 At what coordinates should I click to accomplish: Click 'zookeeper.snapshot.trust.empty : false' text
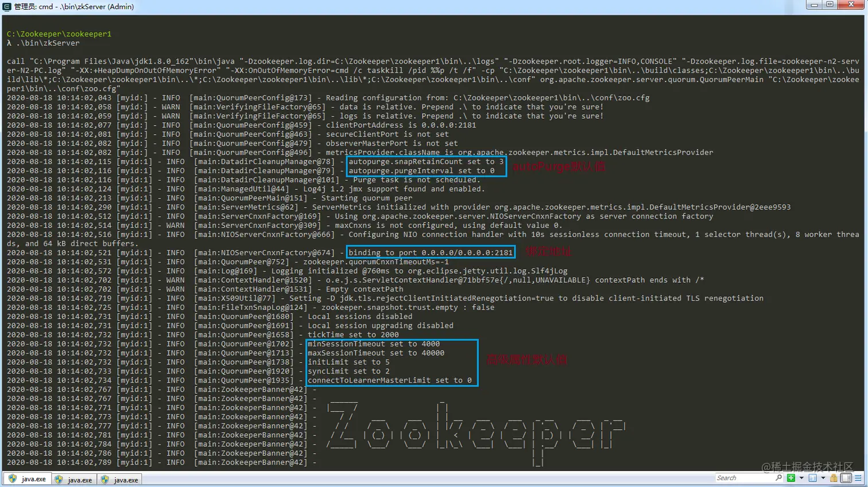[408, 307]
